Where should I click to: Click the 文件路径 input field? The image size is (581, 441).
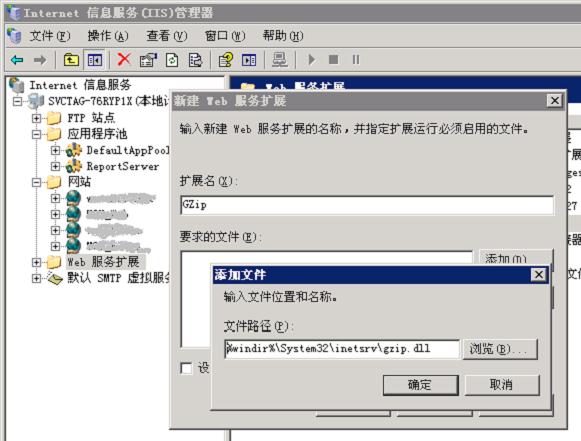[x=342, y=349]
